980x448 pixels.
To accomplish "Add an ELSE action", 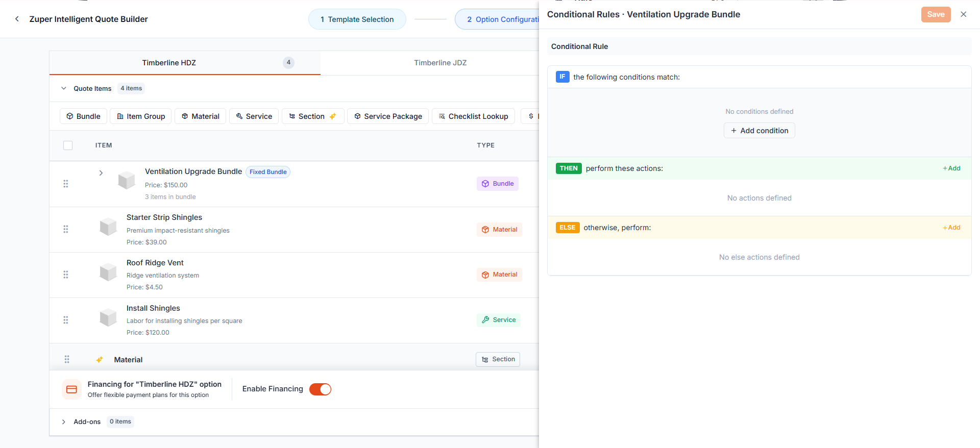I will point(951,228).
